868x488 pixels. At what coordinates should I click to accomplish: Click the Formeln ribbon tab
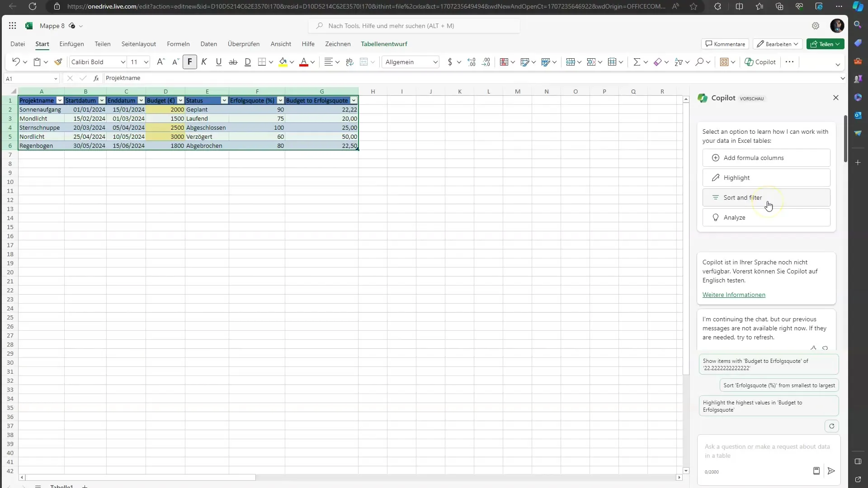[178, 43]
